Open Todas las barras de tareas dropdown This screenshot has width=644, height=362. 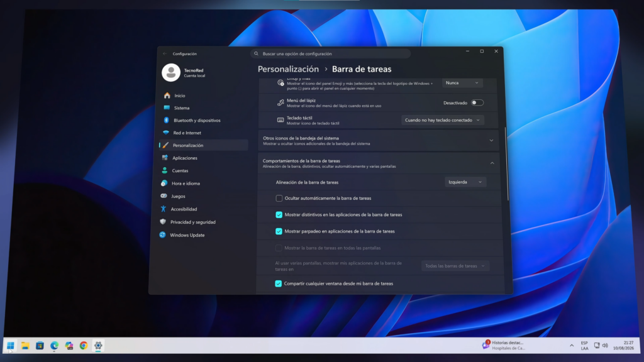pos(455,266)
